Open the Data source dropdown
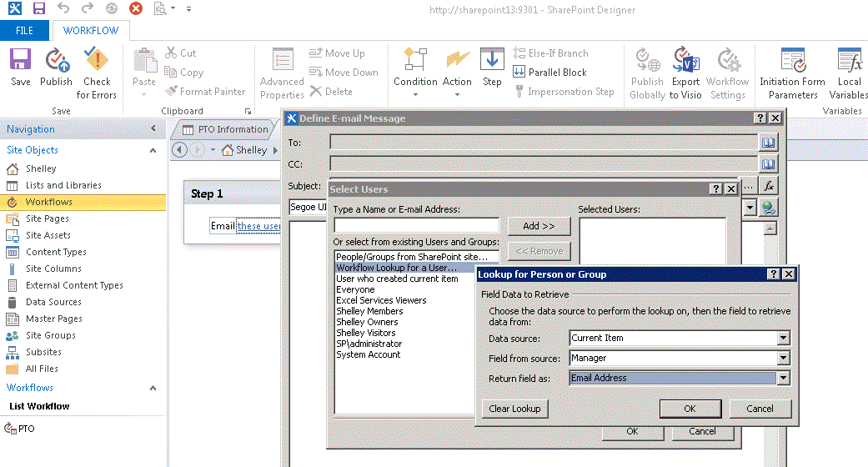The height and width of the screenshot is (467, 868). click(x=783, y=338)
